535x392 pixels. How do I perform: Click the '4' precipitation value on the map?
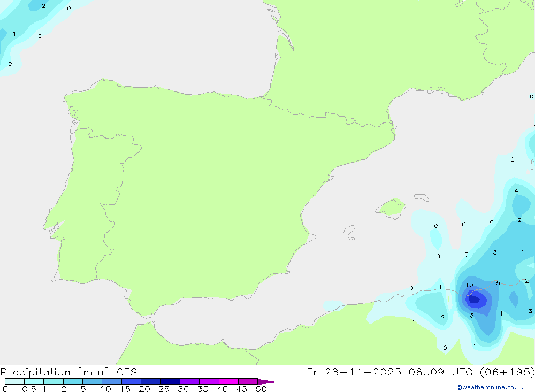(x=523, y=250)
